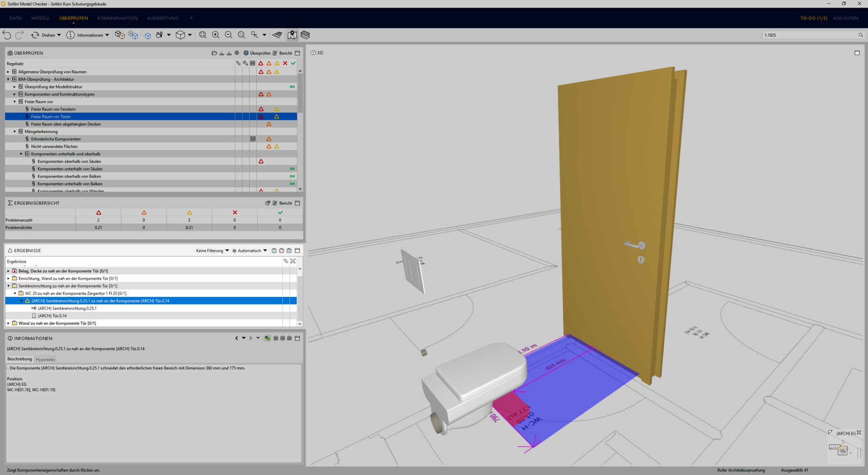Open the TO-DO (1/3) list
868x475 pixels.
(813, 18)
